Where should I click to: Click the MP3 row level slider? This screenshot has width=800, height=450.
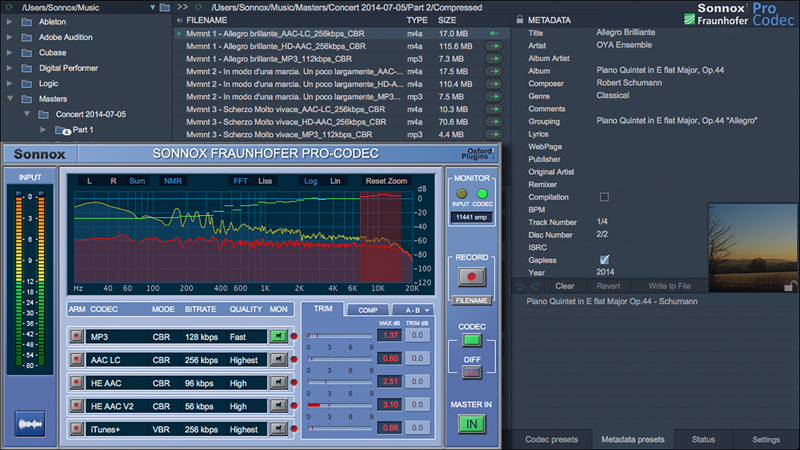pyautogui.click(x=339, y=336)
